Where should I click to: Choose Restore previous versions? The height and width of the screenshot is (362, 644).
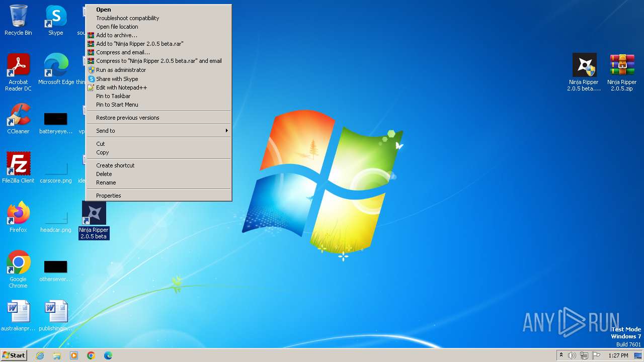tap(158, 118)
